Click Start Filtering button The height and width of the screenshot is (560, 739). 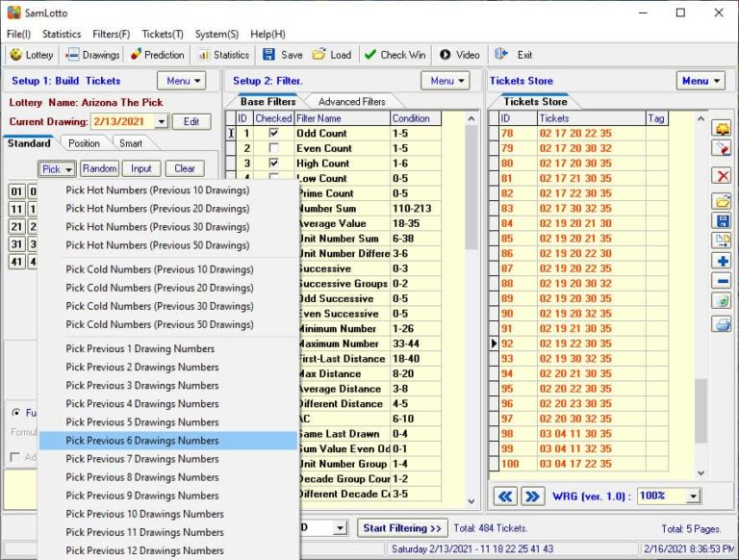coord(402,528)
